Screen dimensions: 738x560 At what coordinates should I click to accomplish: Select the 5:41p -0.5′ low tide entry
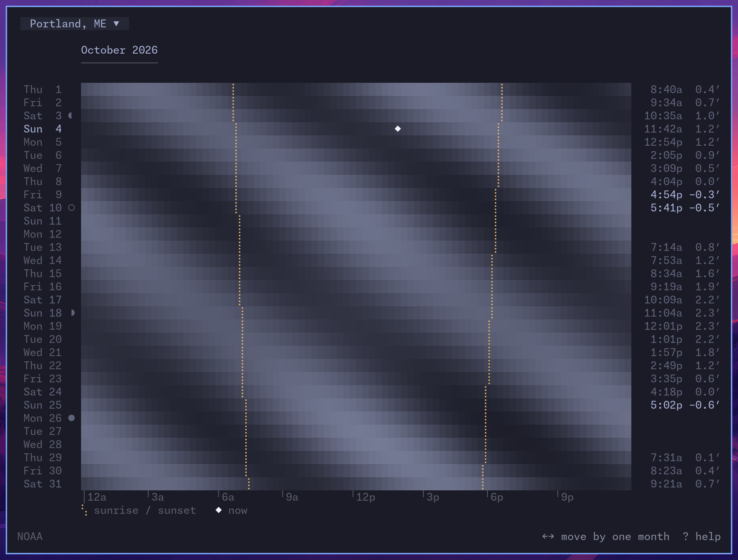point(685,208)
